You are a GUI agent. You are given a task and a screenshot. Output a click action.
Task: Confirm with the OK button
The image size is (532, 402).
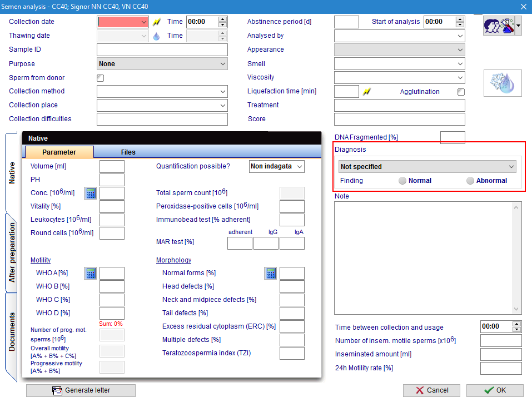(x=495, y=390)
